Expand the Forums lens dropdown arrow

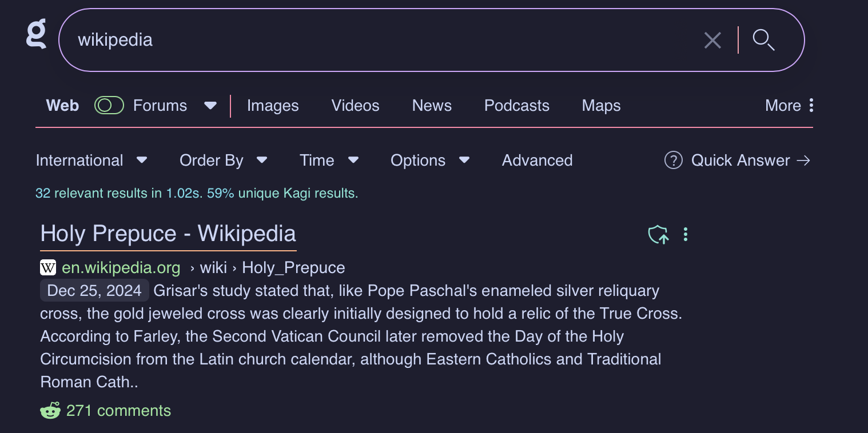coord(210,106)
